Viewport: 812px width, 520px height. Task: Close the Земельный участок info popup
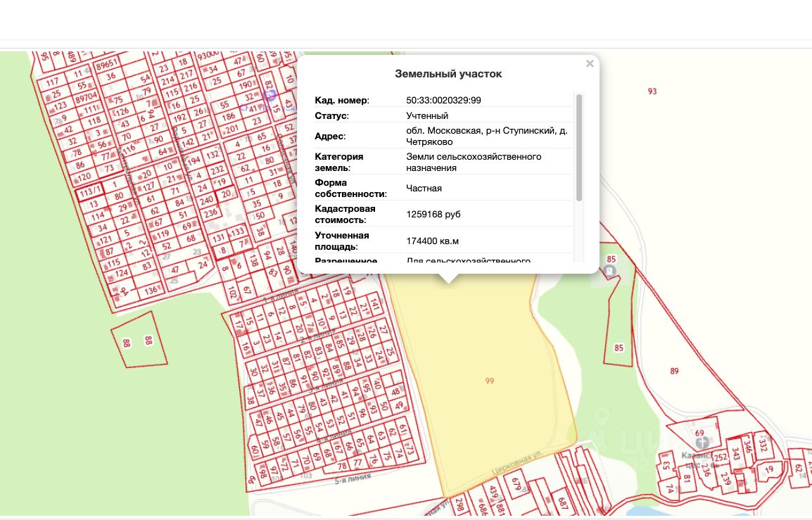tap(590, 64)
